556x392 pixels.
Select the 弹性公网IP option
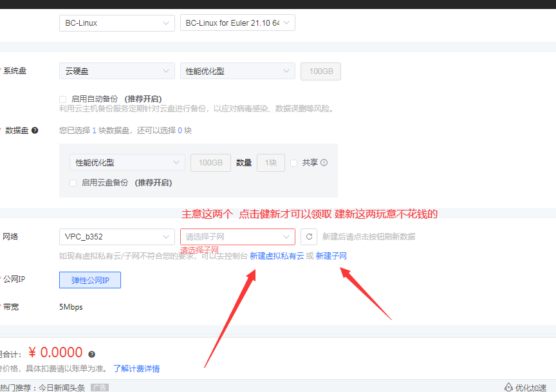click(89, 279)
